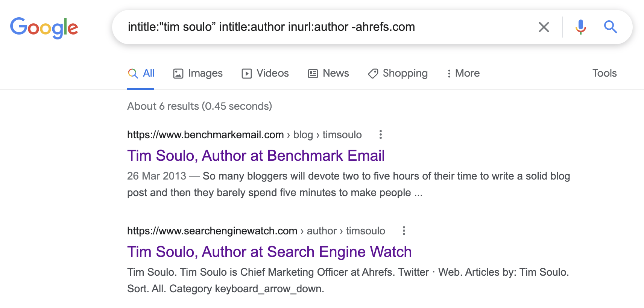Screen dimensions: 644x308
Task: Open the Tools options
Action: (604, 73)
